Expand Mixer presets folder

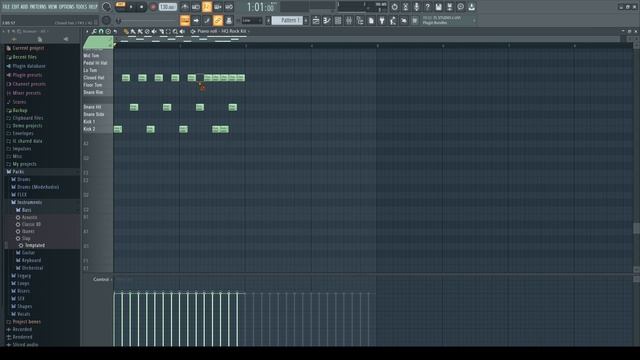click(x=23, y=93)
